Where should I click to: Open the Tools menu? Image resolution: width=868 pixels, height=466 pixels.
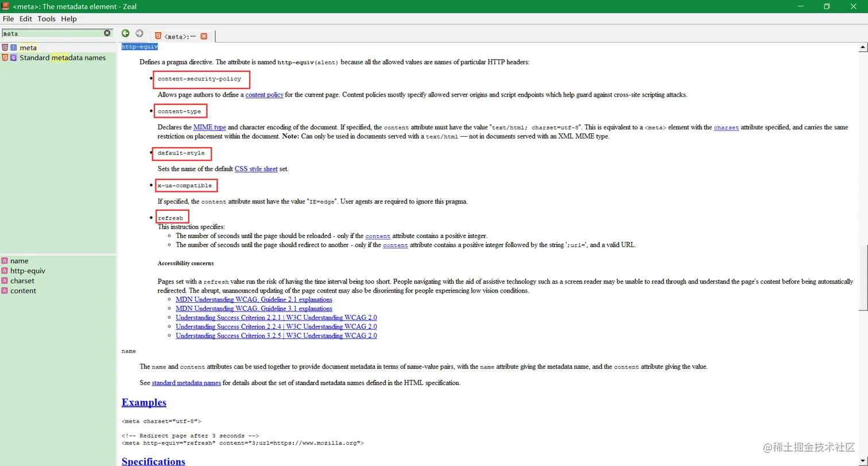click(46, 19)
